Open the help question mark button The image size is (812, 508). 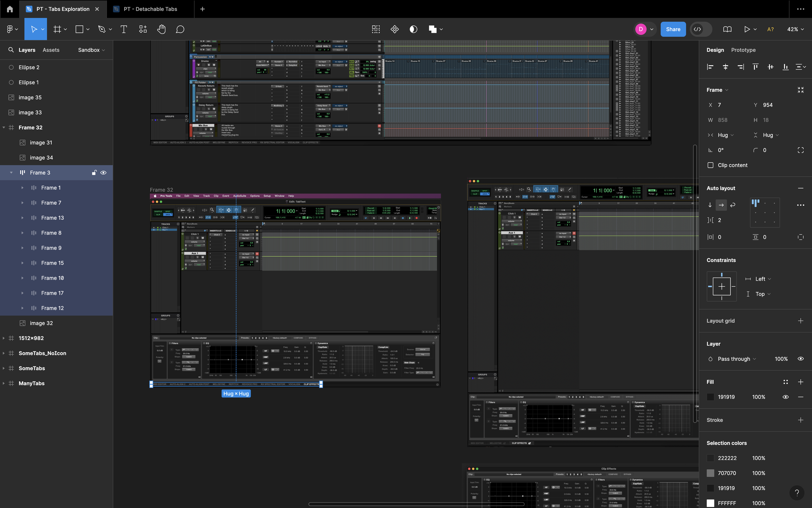[x=797, y=493]
